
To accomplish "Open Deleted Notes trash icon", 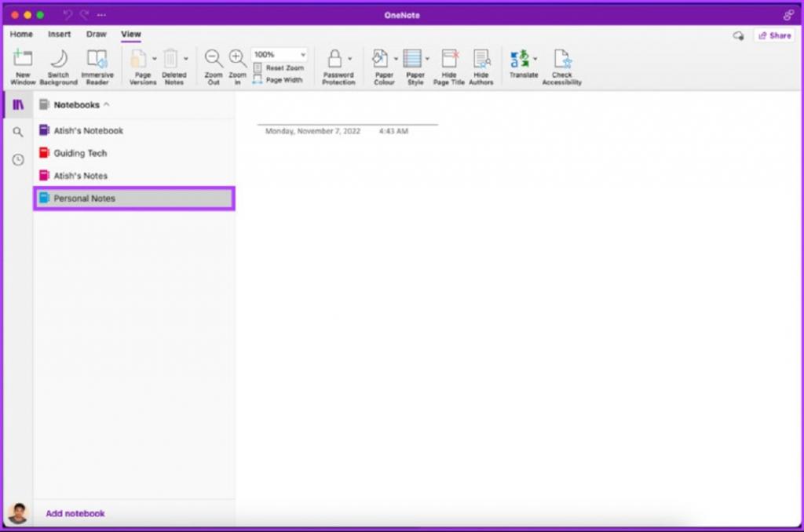I will (170, 58).
